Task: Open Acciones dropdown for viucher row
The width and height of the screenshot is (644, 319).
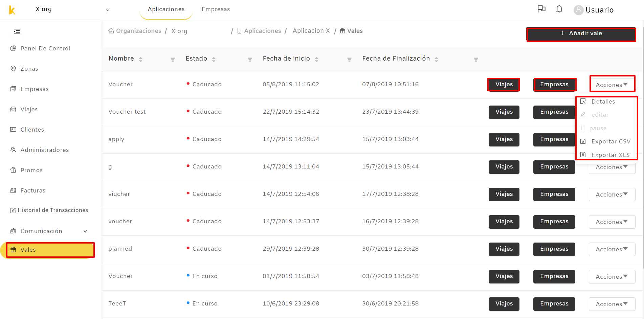Action: pyautogui.click(x=612, y=195)
